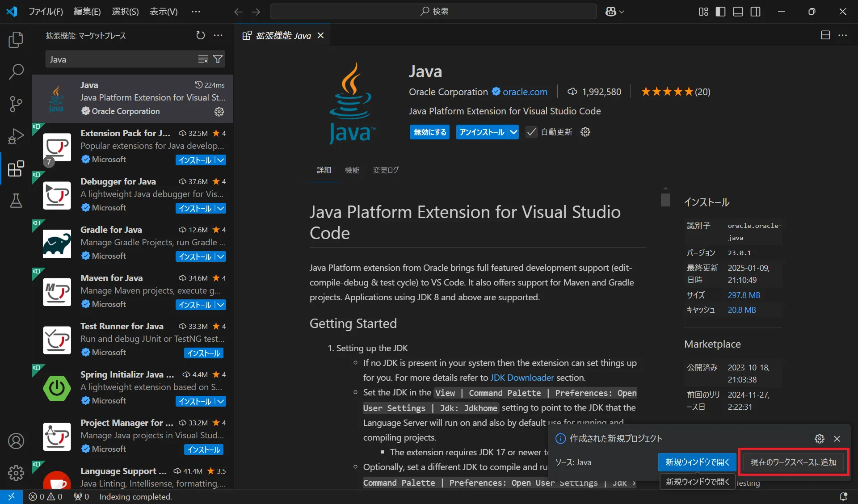Open the 表示(V) menu
Viewport: 858px width, 504px height.
(164, 12)
